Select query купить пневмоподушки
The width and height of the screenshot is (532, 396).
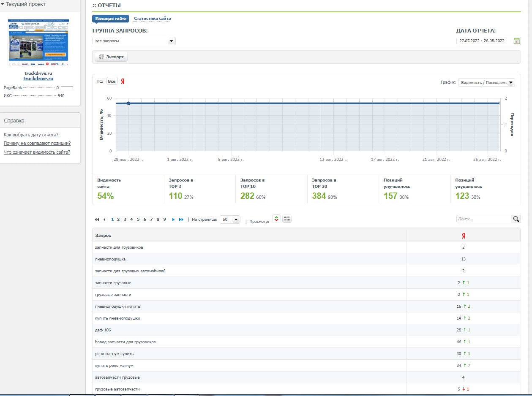[x=118, y=318]
